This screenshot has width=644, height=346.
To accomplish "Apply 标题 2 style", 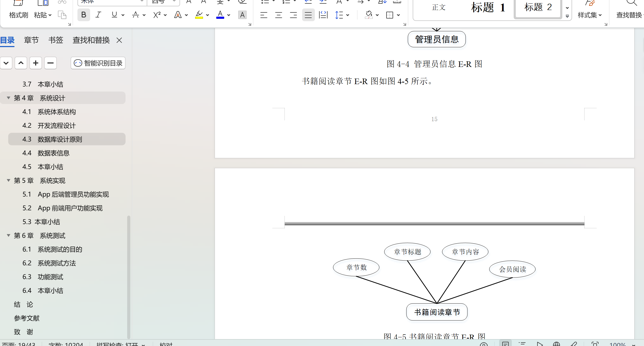I will pyautogui.click(x=538, y=7).
